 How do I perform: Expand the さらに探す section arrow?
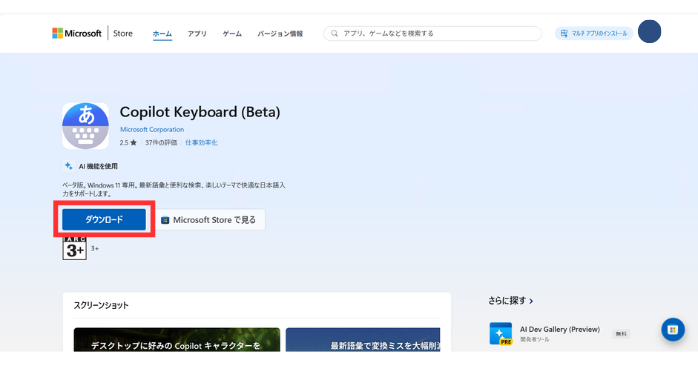tap(531, 301)
